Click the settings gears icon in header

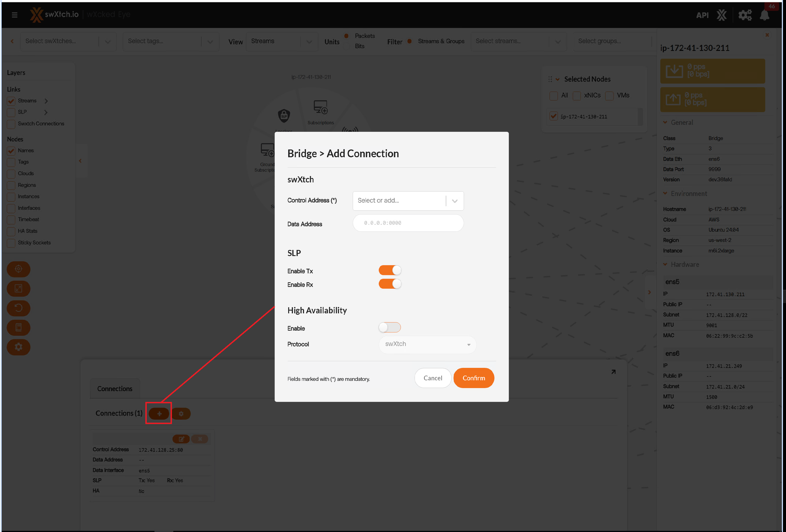point(745,15)
